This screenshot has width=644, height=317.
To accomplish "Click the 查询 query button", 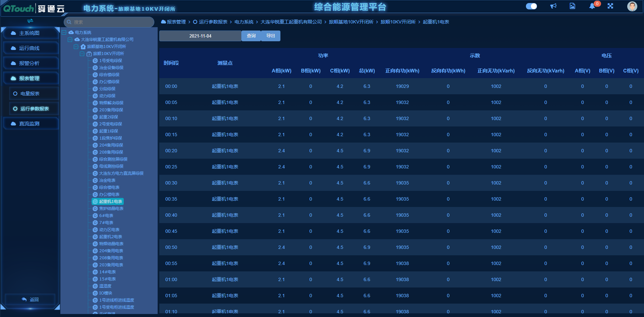I will point(251,36).
